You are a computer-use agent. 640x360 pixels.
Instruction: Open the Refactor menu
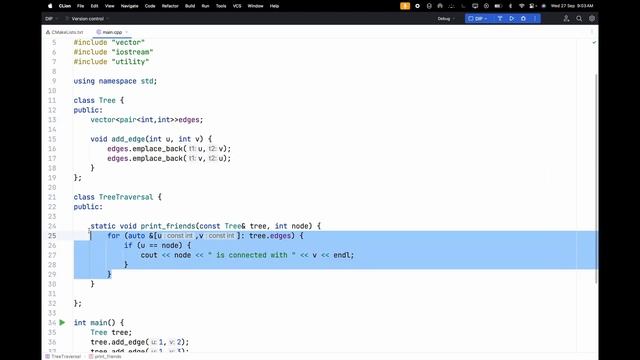click(170, 6)
